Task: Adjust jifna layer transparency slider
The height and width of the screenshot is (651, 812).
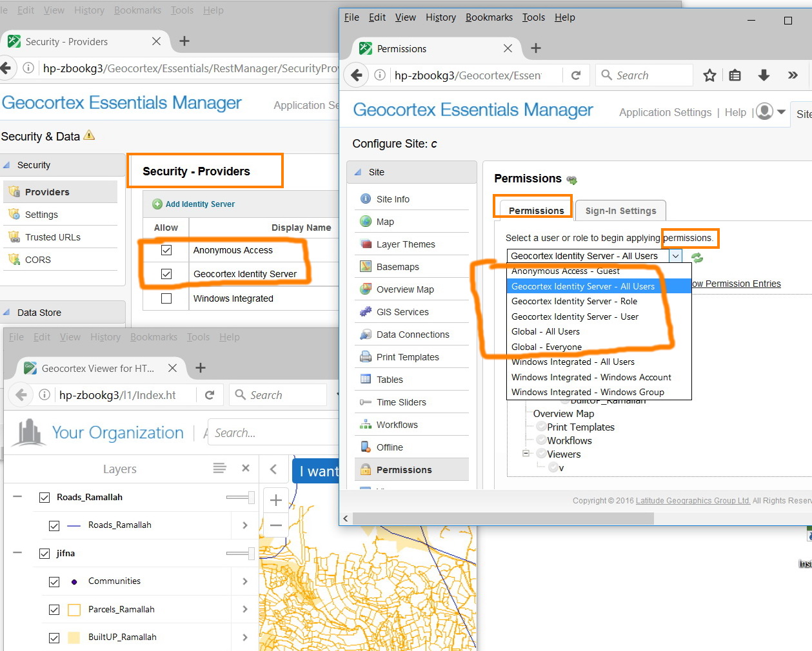Action: (241, 553)
